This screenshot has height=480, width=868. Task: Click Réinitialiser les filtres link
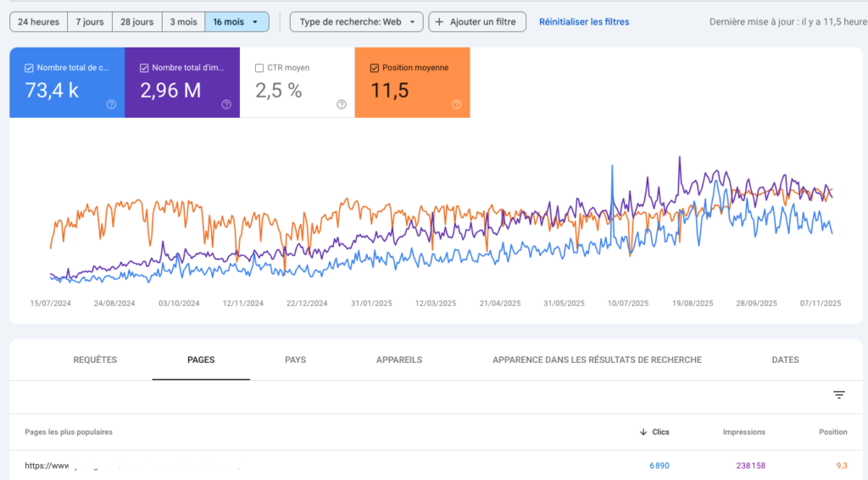point(584,22)
